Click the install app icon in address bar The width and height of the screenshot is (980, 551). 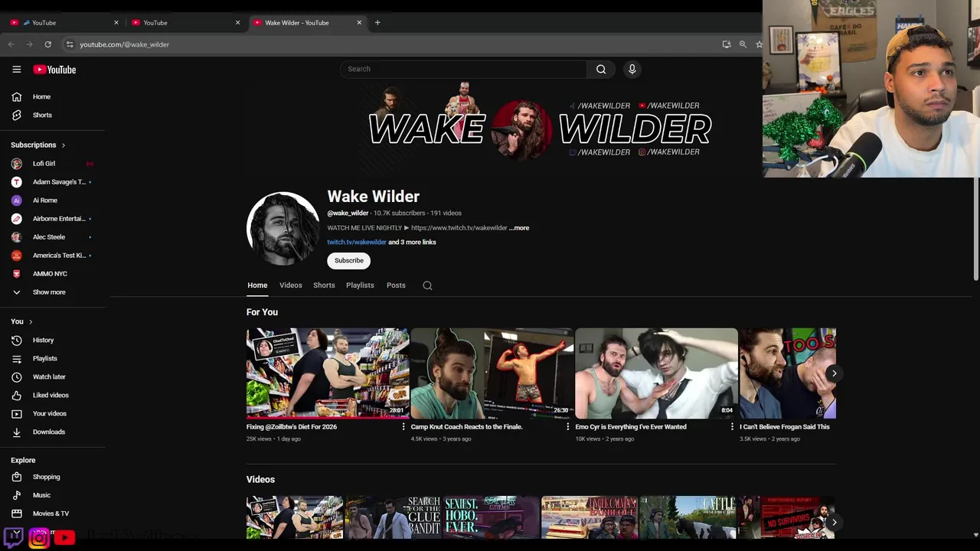727,44
